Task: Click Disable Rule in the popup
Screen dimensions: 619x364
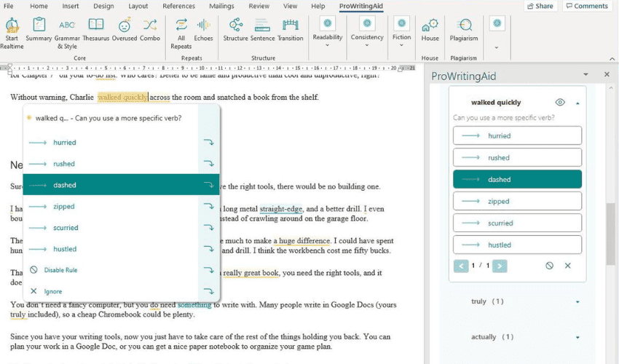Action: pos(111,270)
